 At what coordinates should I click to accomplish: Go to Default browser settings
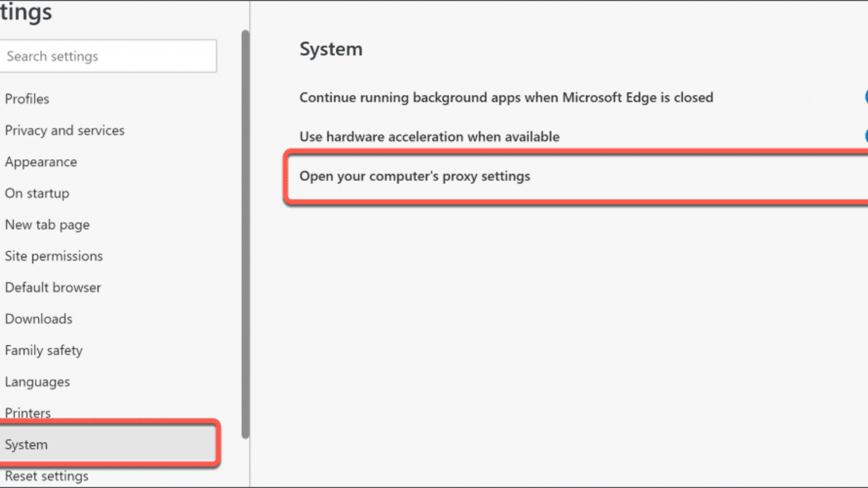(53, 287)
